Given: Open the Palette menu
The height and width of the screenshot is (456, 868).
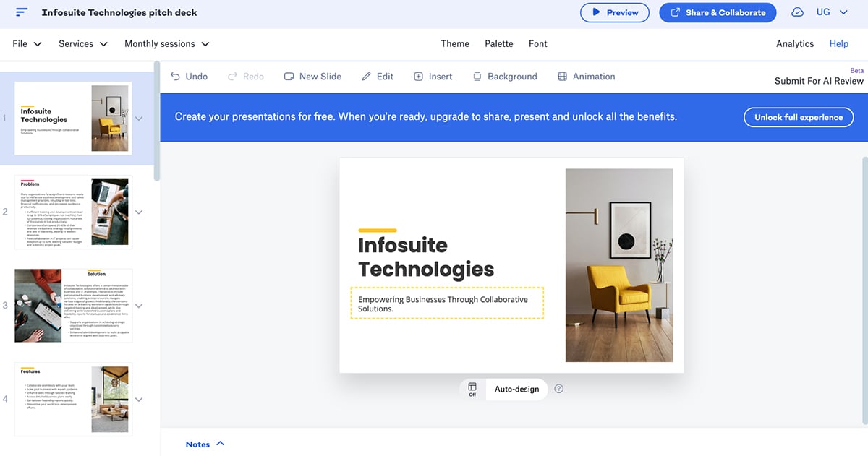Looking at the screenshot, I should pyautogui.click(x=498, y=44).
